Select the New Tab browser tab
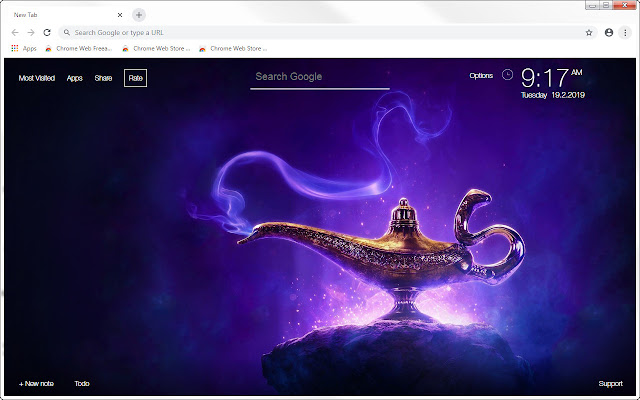Image resolution: width=640 pixels, height=400 pixels. 67,15
